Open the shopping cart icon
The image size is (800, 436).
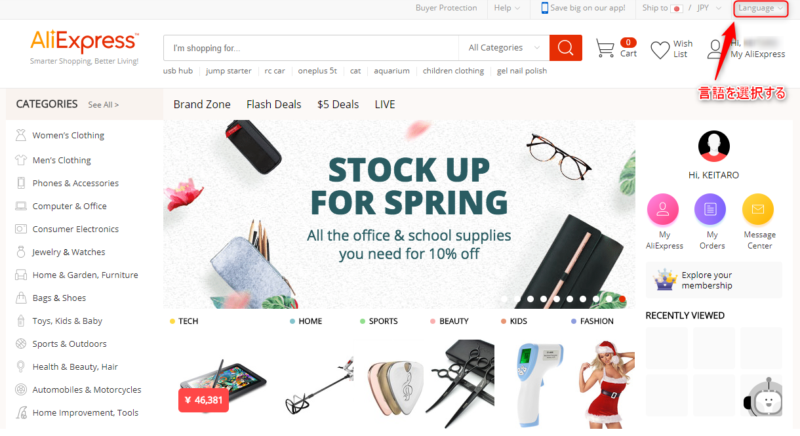click(x=605, y=48)
